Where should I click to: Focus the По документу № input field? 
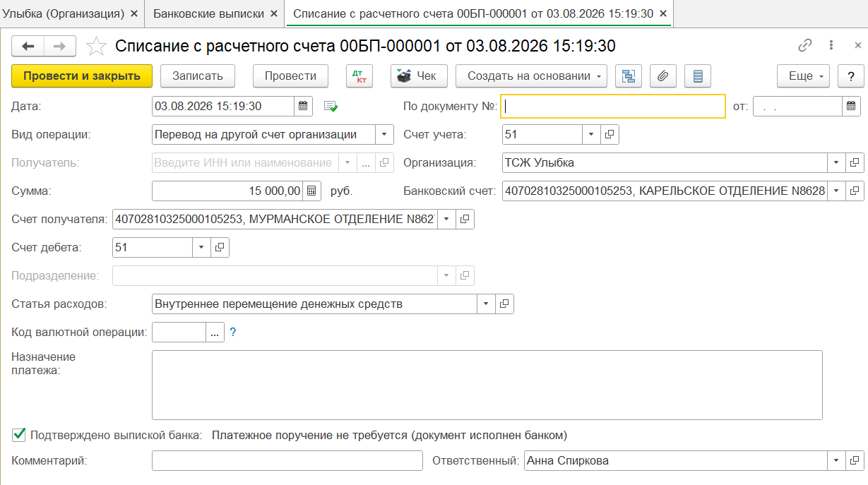[613, 107]
